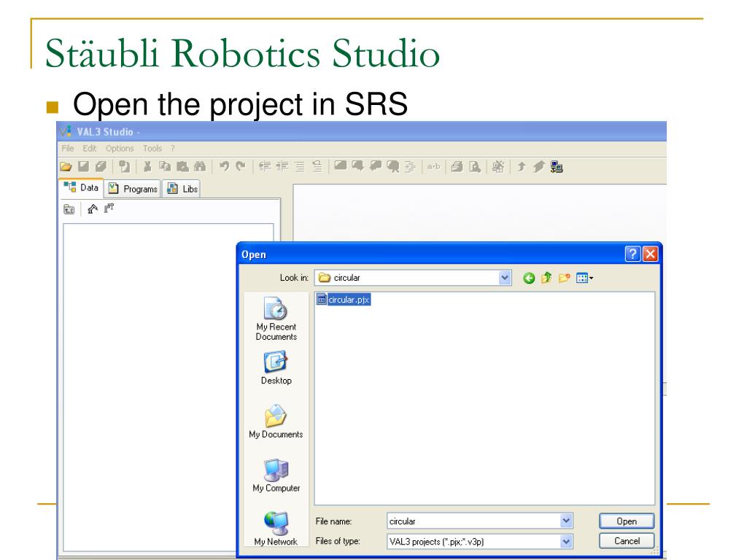This screenshot has width=747, height=560.
Task: Click the Save disk icon in VAL3 Studio toolbar
Action: (83, 166)
